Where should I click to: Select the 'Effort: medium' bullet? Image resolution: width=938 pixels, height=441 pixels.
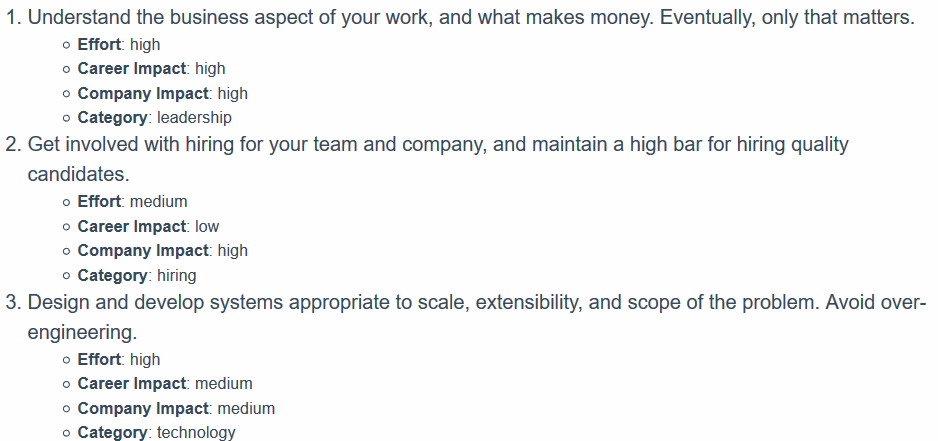pyautogui.click(x=132, y=202)
